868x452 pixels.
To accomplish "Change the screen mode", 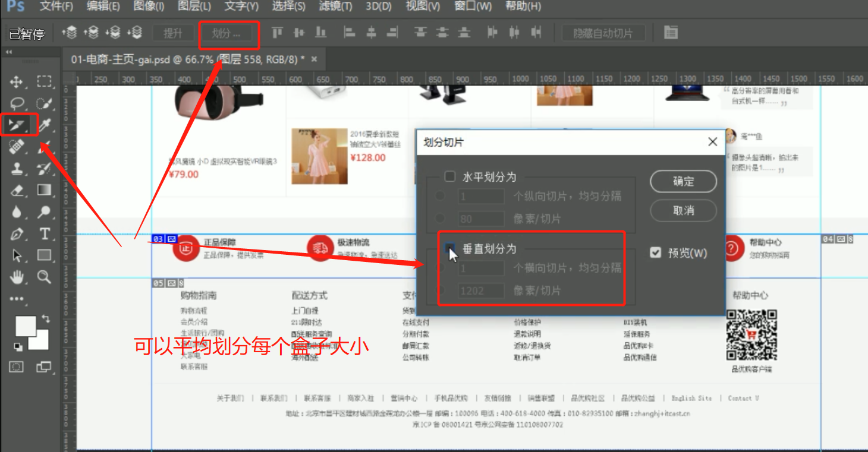I will [44, 367].
